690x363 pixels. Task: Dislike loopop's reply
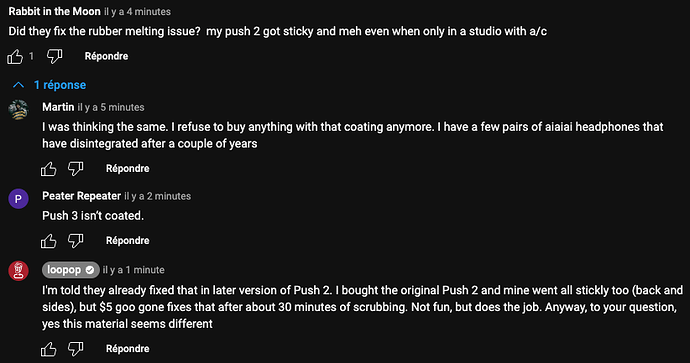(x=76, y=349)
